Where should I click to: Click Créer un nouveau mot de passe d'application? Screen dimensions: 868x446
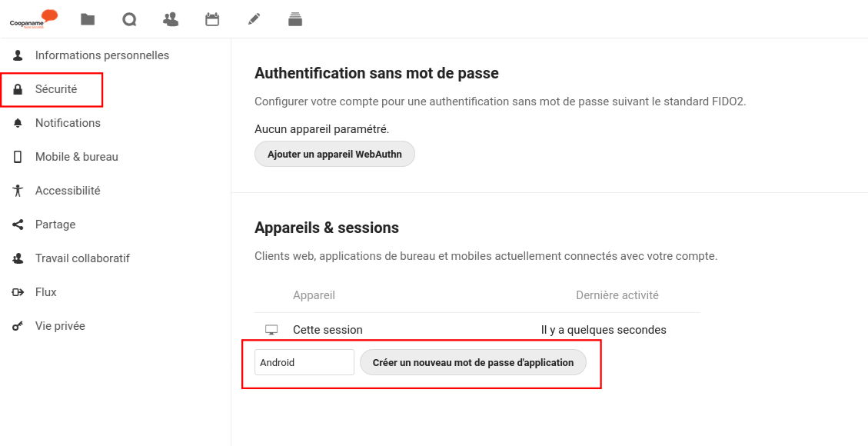(473, 362)
